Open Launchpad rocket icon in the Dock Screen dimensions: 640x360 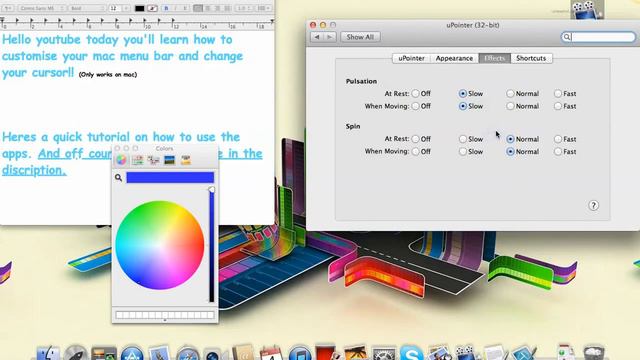point(76,353)
